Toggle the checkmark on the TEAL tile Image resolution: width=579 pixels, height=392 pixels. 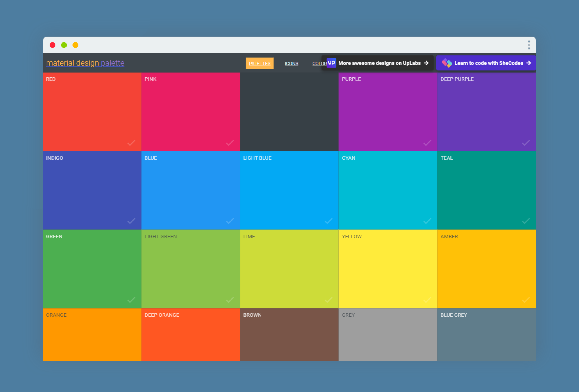[525, 221]
